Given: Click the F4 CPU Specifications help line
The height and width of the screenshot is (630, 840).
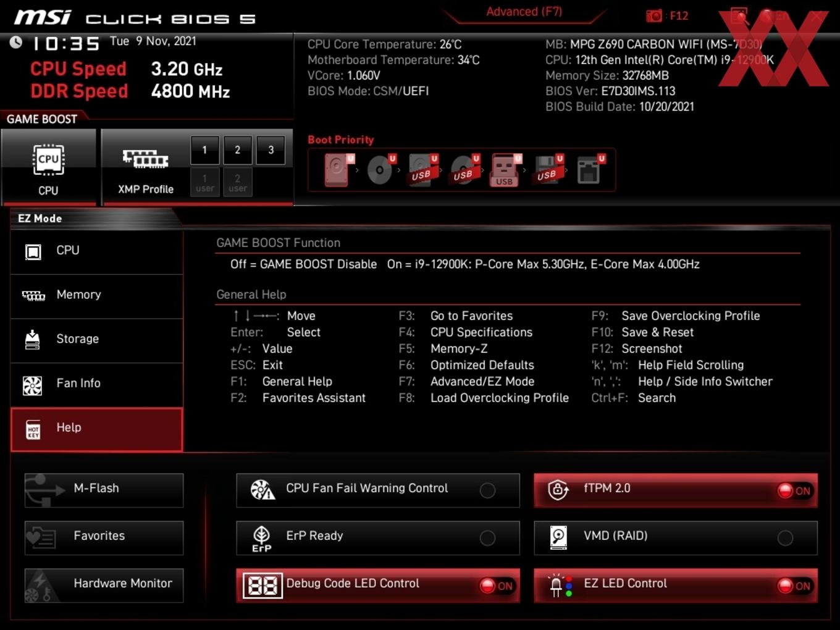Looking at the screenshot, I should coord(466,332).
